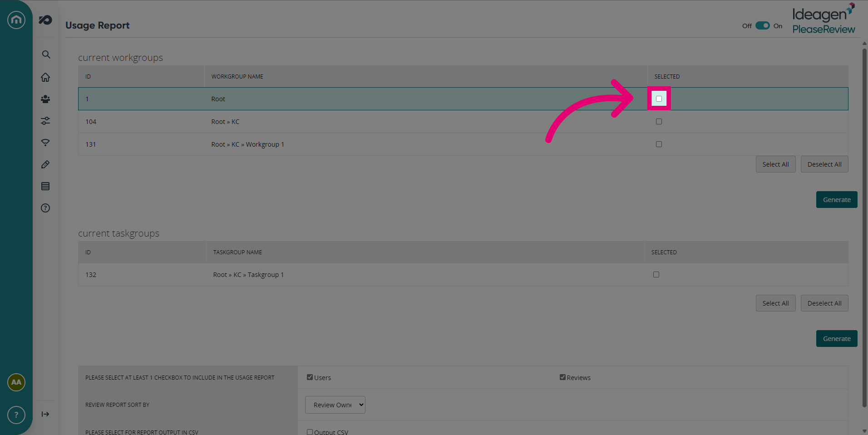Click the SELECTED header in workgroups table
Screen dimensions: 868x435
667,77
